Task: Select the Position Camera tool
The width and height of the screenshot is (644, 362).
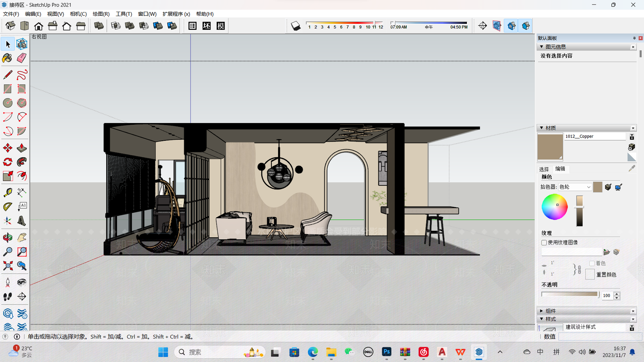Action: (8, 283)
